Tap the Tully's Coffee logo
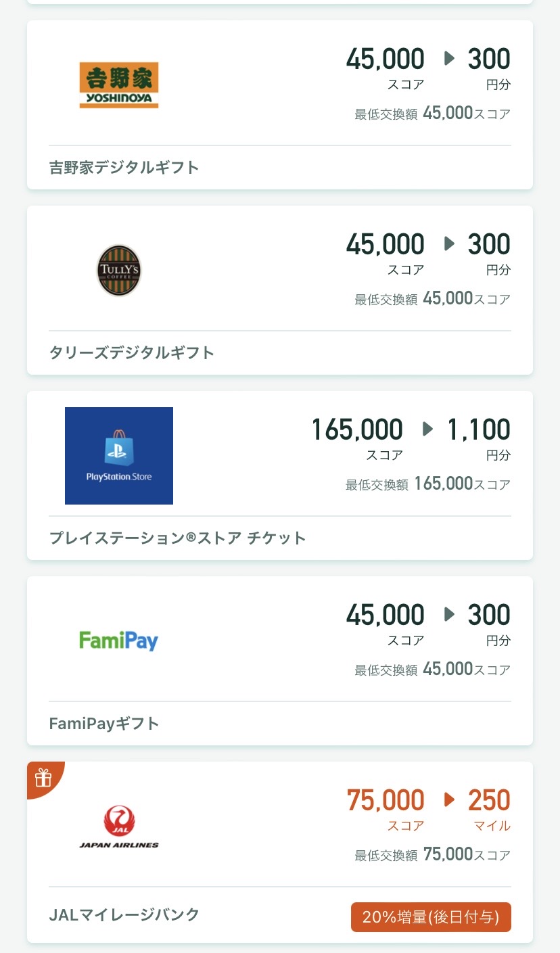 point(119,271)
